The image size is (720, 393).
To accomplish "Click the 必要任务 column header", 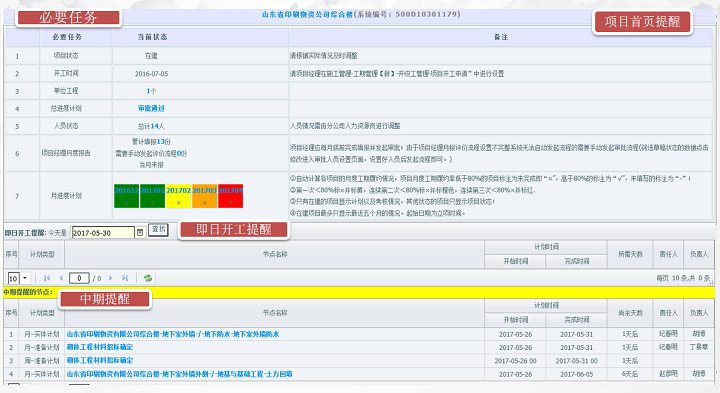I will pos(67,37).
